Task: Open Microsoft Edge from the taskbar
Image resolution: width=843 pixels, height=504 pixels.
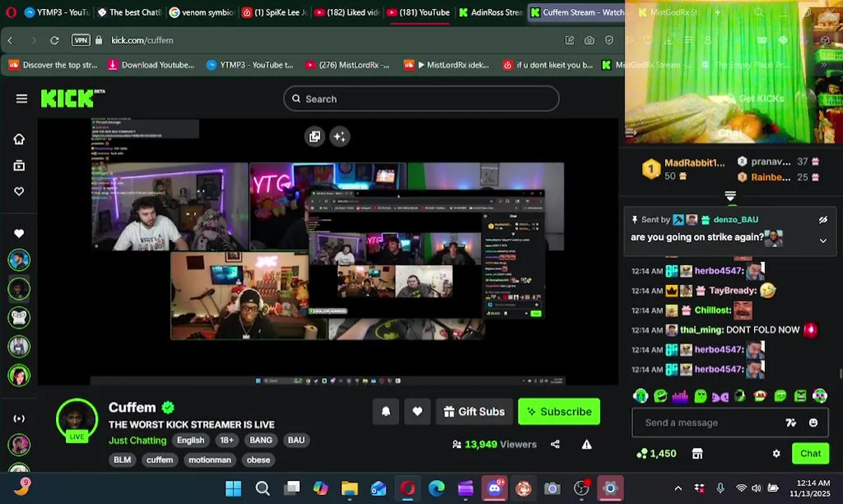Action: click(x=436, y=488)
